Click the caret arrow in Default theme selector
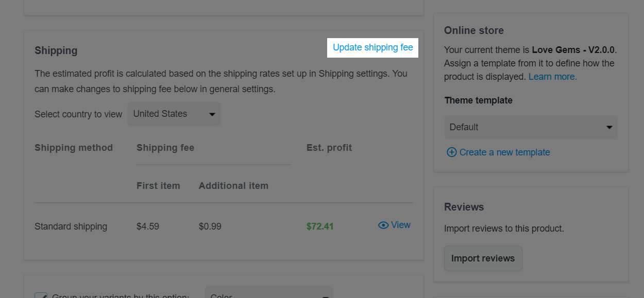The width and height of the screenshot is (644, 298). pos(609,127)
